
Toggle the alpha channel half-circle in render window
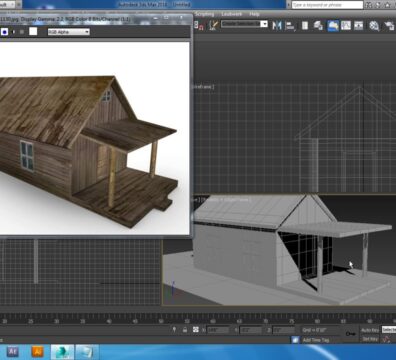13,32
